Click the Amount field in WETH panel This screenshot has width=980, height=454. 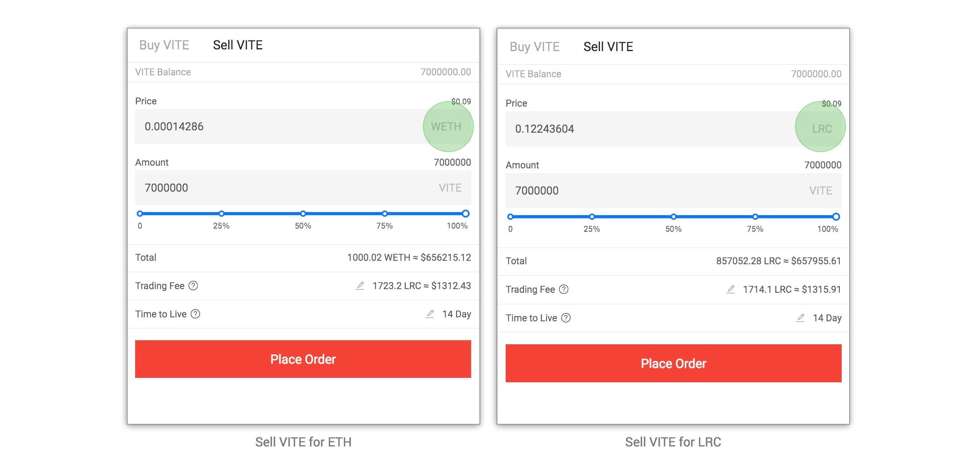click(285, 188)
